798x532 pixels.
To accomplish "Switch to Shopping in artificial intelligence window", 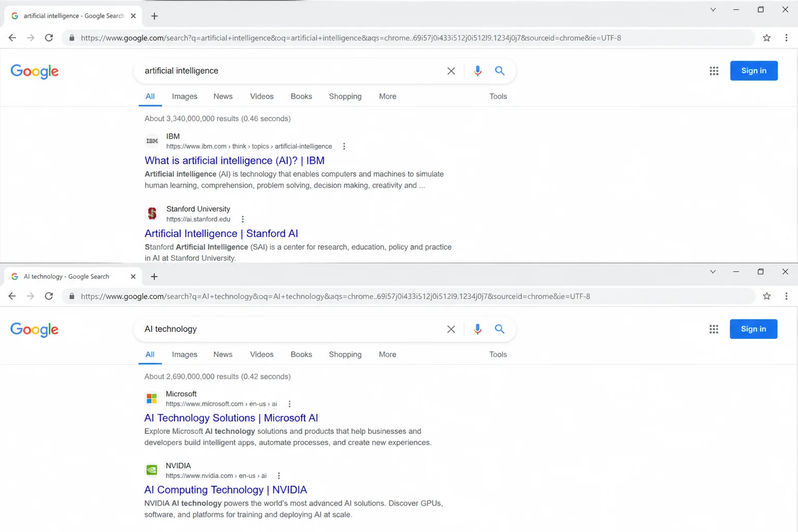I will click(345, 97).
